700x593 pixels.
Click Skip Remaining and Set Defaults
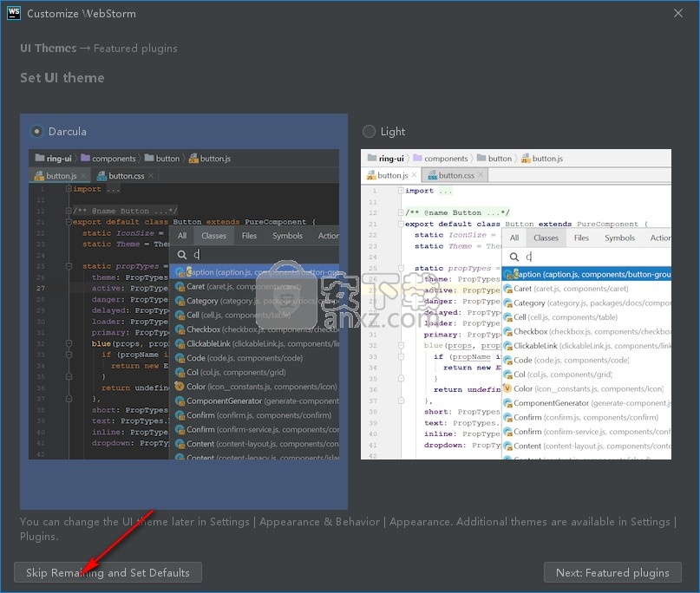coord(108,572)
